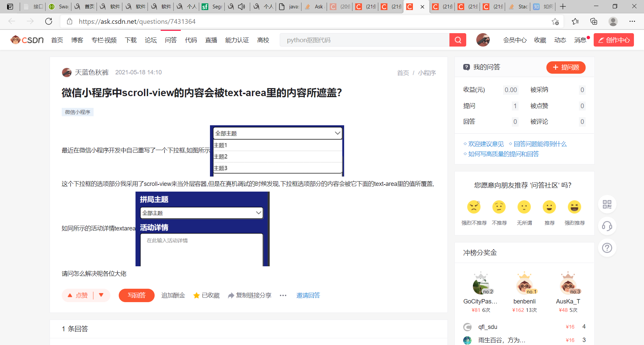Viewport: 644px width, 345px height.
Task: Open 欢迎建议意见 link
Action: [x=486, y=144]
